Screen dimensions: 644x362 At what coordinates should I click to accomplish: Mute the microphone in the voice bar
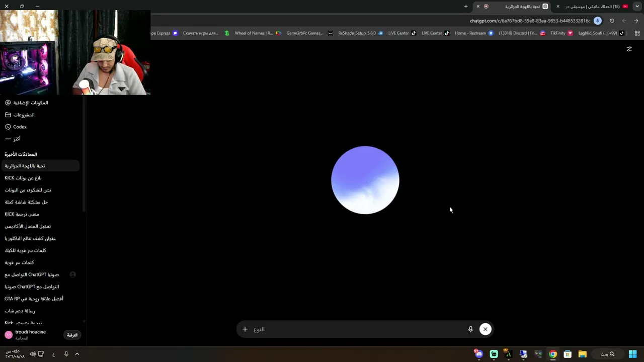point(470,329)
